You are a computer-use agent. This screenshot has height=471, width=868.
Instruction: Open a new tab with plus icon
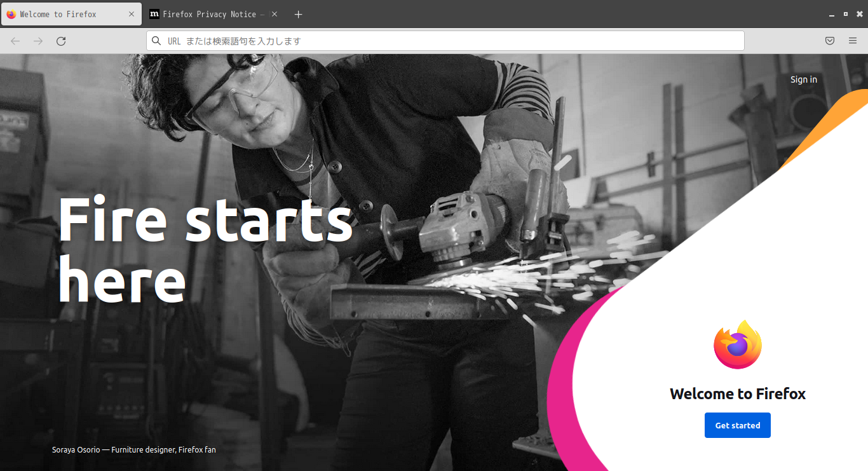(299, 14)
